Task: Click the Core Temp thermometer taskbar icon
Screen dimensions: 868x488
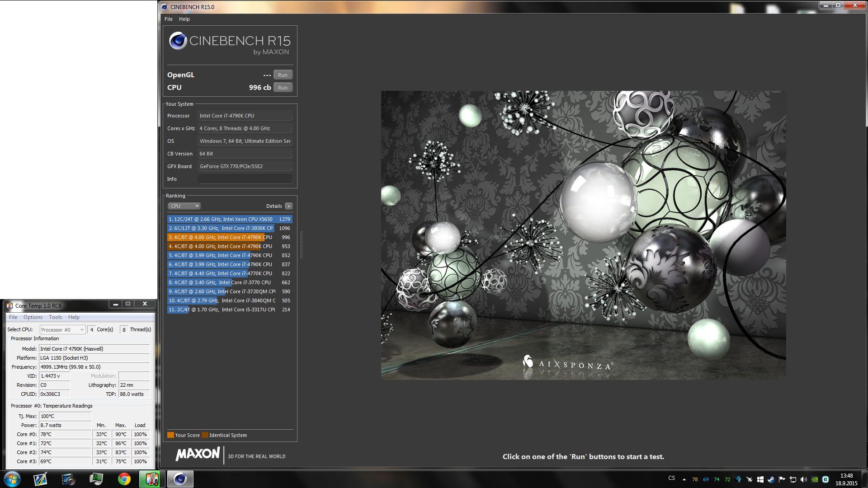Action: (151, 479)
